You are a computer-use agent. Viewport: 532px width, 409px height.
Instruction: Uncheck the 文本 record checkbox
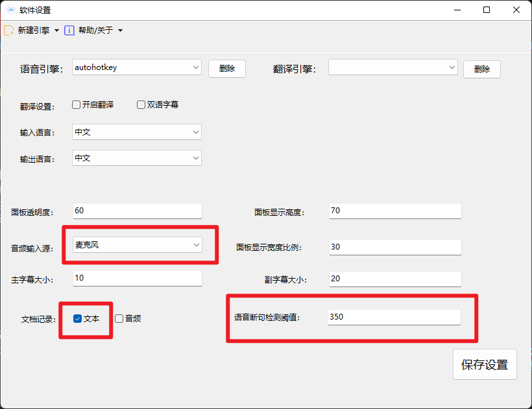click(78, 318)
